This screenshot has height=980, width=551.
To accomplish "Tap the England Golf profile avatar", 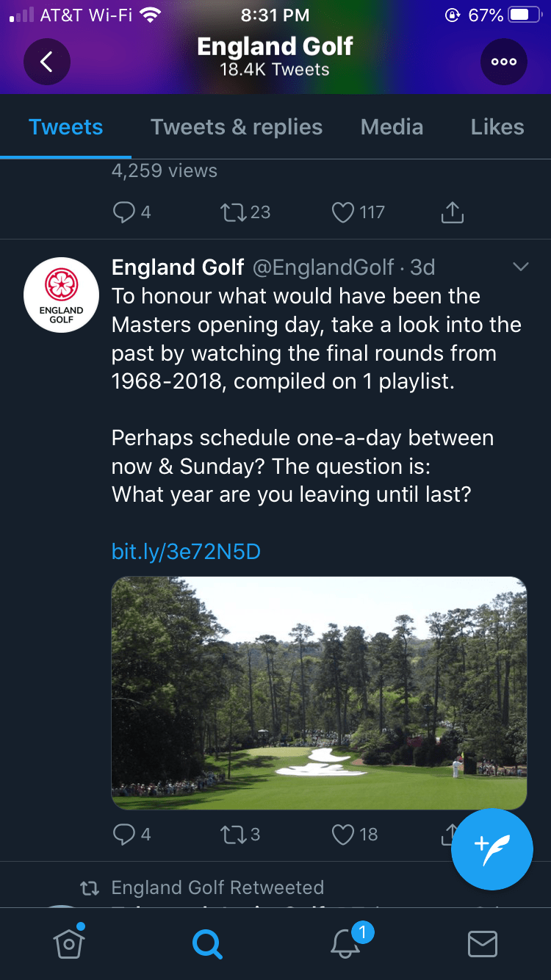I will [62, 295].
